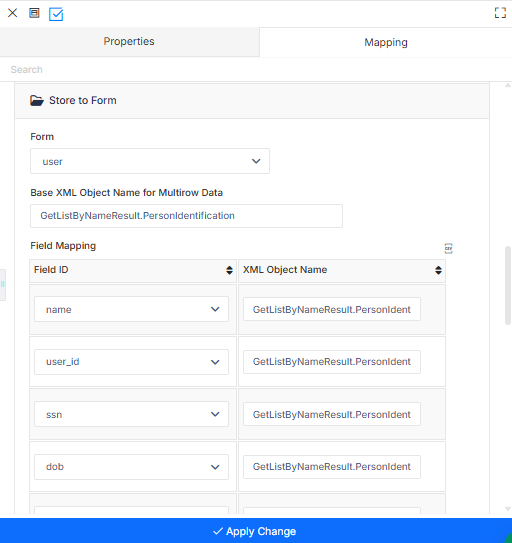Open the ssn field dropdown

coord(131,415)
